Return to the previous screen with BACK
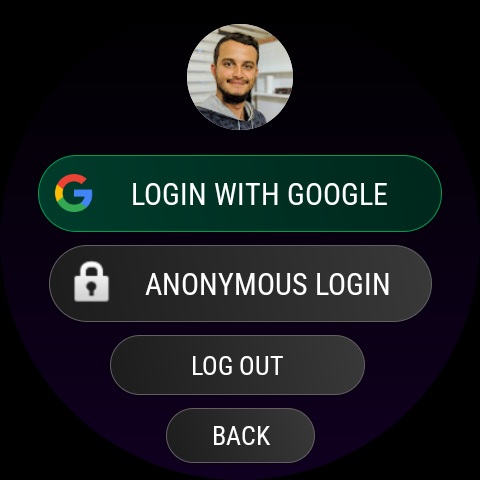 tap(240, 435)
